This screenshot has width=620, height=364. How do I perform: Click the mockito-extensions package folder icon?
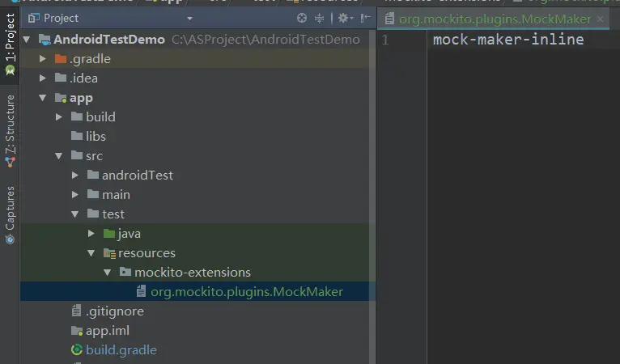click(125, 272)
